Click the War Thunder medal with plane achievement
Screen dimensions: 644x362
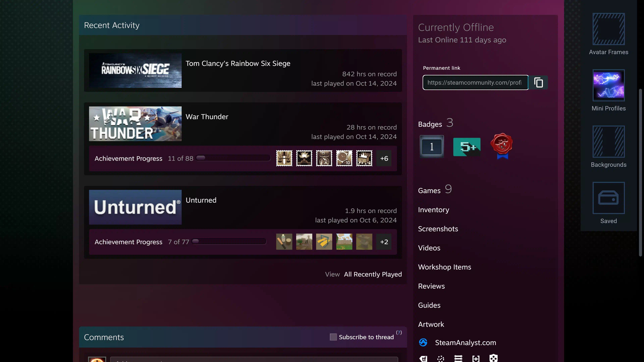pyautogui.click(x=324, y=158)
